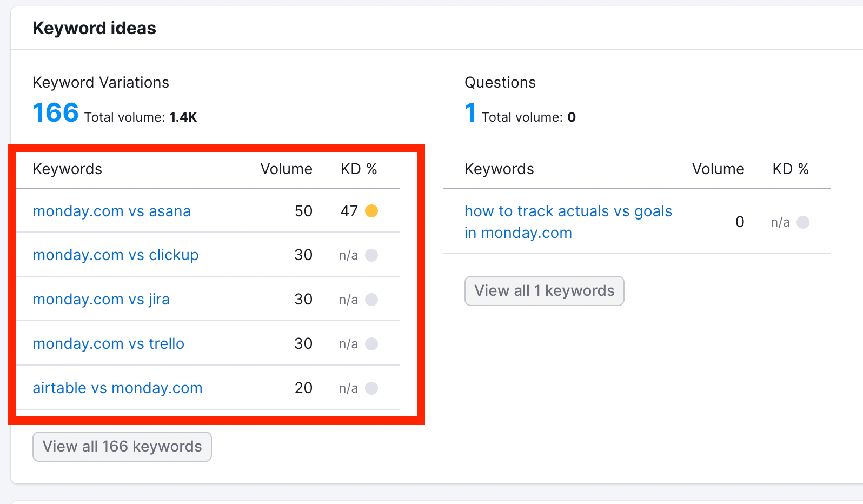Open the 'airtable vs monday.com' keyword link

(117, 388)
